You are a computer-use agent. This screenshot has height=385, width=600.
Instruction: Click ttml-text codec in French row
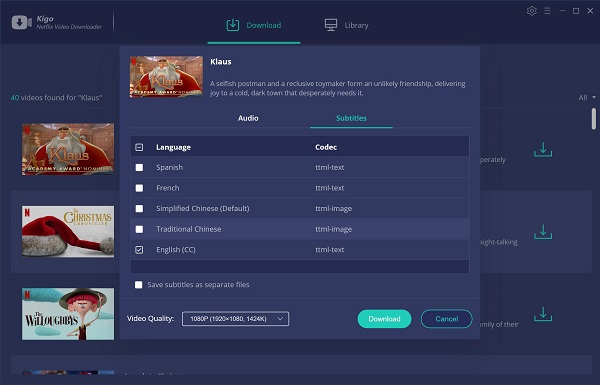tap(329, 188)
